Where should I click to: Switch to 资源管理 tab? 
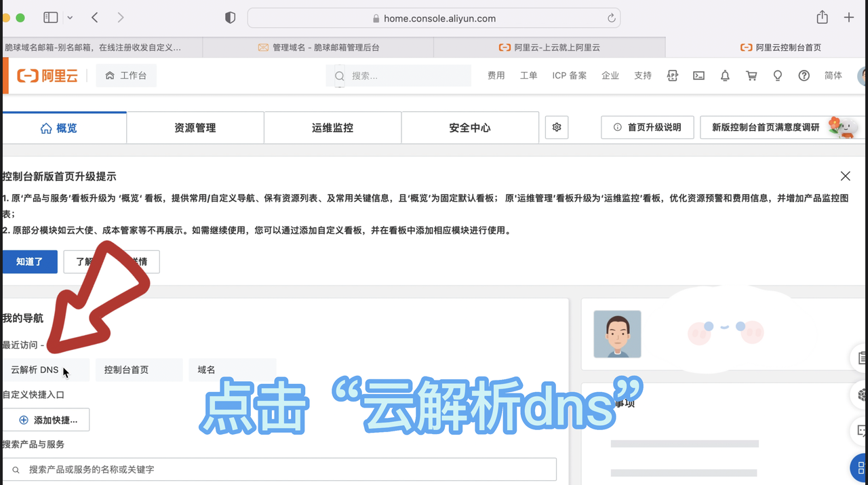click(195, 128)
